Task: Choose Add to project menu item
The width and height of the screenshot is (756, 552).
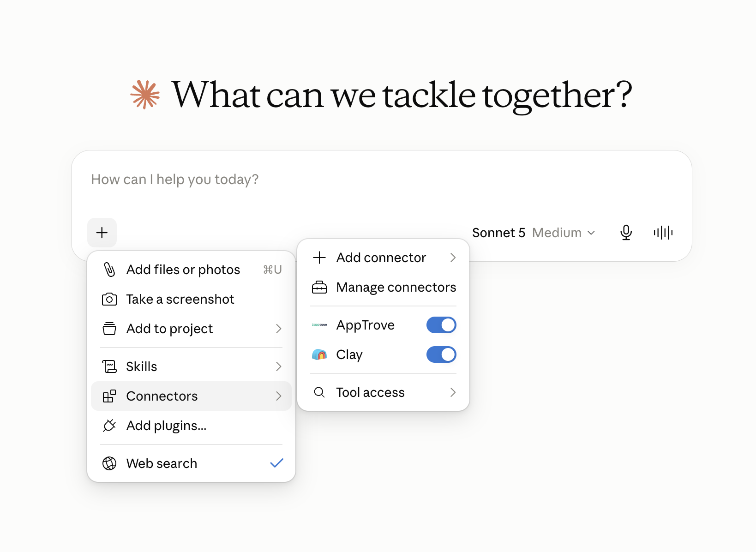Action: tap(192, 329)
